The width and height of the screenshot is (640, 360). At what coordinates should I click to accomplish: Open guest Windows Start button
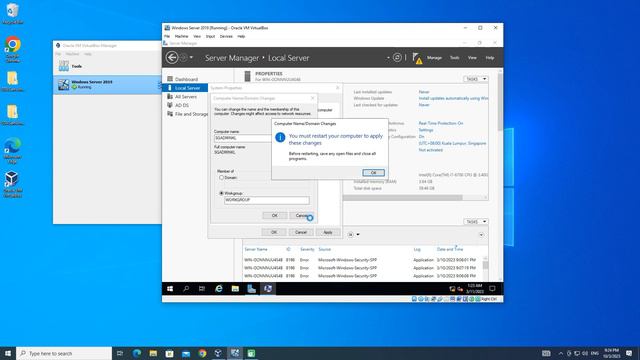pos(170,289)
